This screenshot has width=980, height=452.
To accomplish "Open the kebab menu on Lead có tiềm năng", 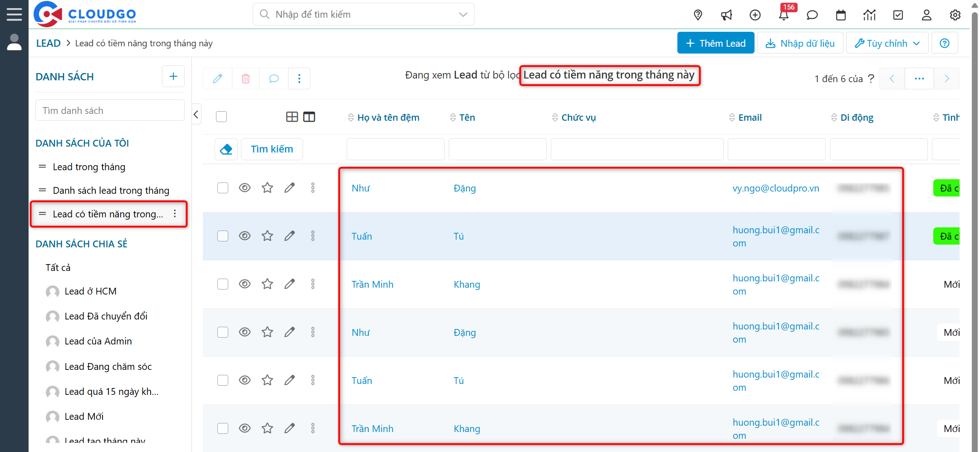I will 175,214.
